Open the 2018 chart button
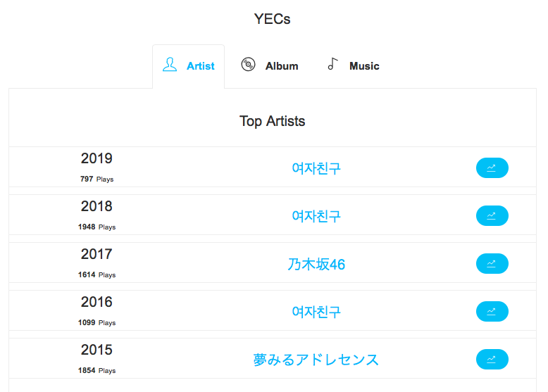This screenshot has width=548, height=392. (492, 216)
